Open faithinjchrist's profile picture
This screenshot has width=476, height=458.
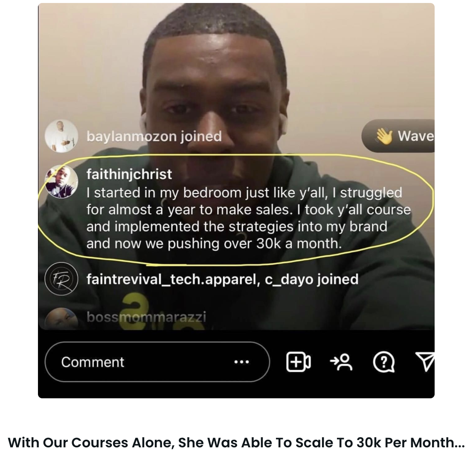(61, 182)
